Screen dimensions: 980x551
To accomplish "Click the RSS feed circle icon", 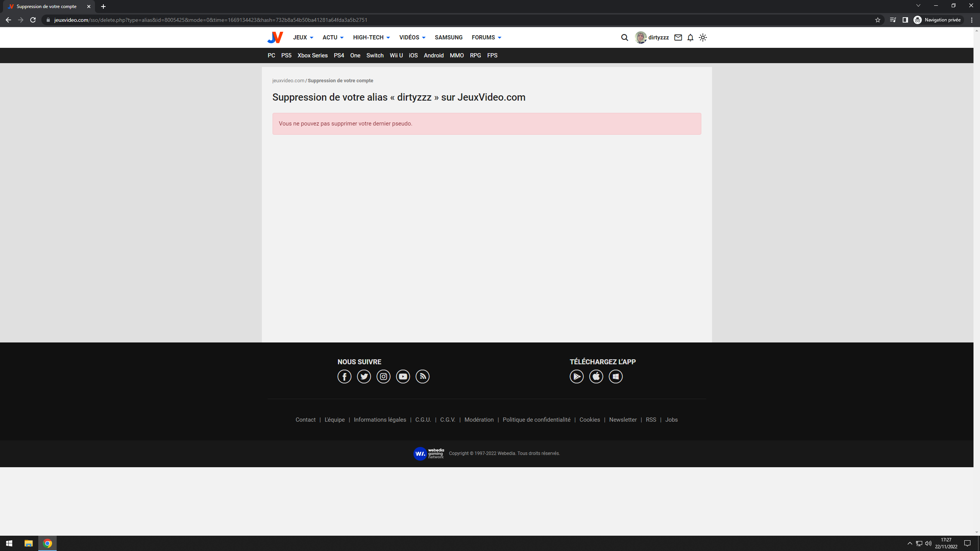I will click(422, 377).
